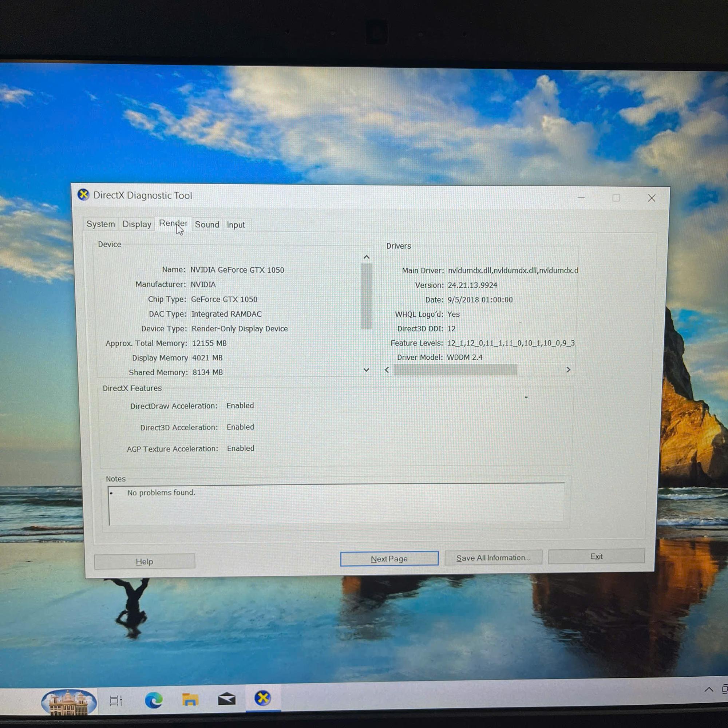Click the Display Memory value 4021 MB

(x=207, y=357)
